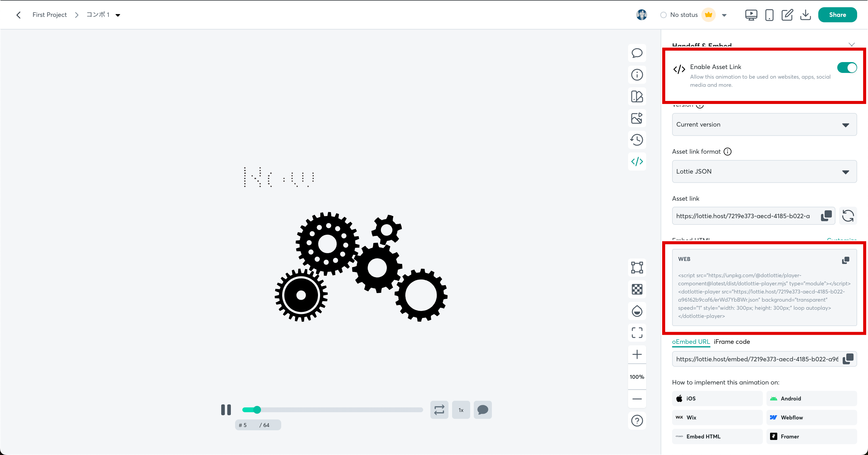Open the comments panel icon
Viewport: 868px width, 455px height.
[x=637, y=53]
